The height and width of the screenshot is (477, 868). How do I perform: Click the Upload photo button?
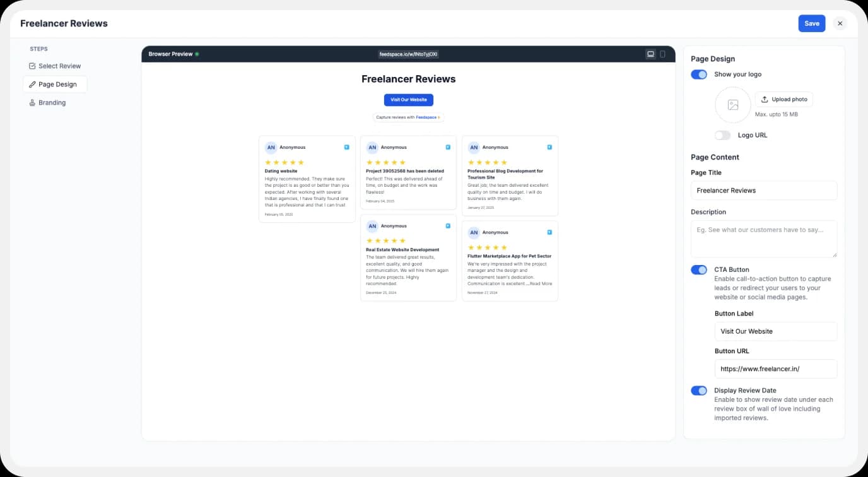(783, 99)
